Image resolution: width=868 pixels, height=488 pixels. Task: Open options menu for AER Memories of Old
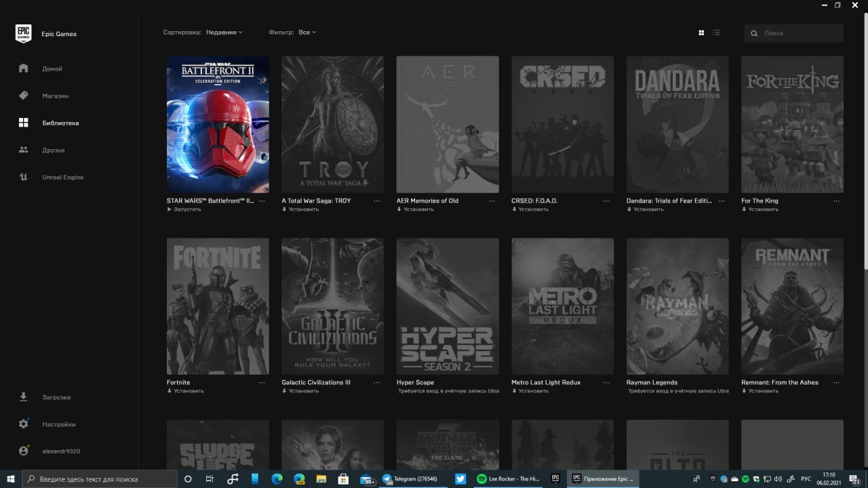click(492, 201)
